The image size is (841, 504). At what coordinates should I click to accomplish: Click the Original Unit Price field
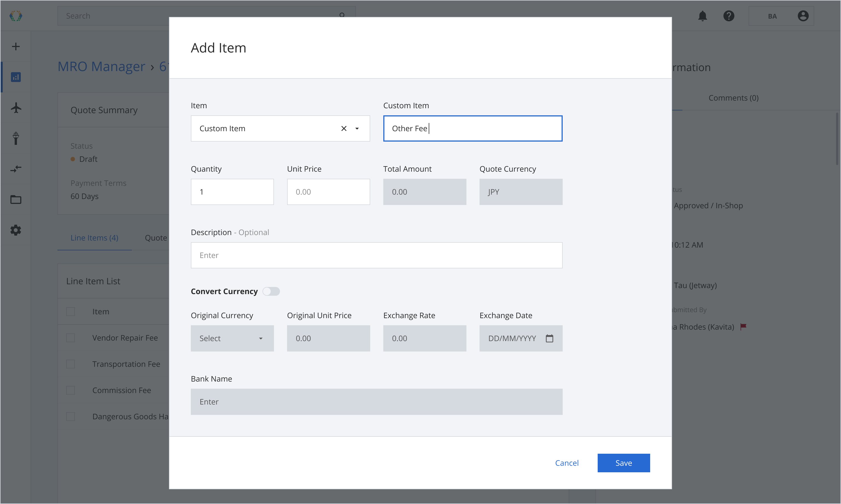tap(328, 338)
